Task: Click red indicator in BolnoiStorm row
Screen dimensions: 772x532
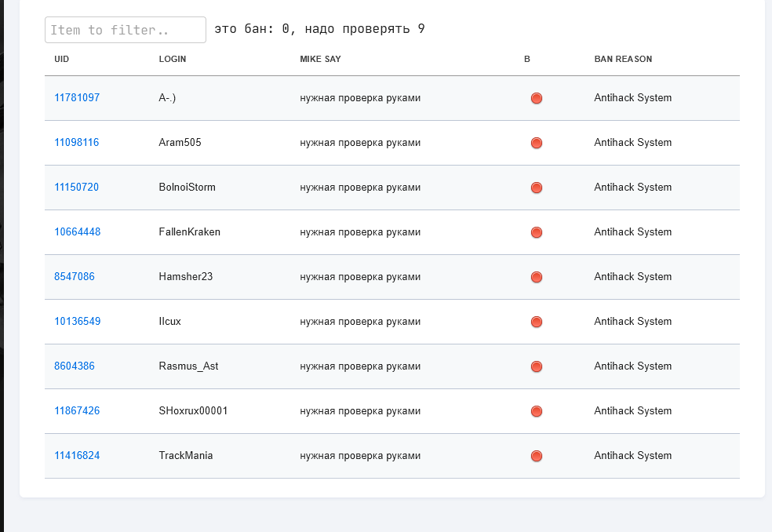Action: [x=537, y=188]
